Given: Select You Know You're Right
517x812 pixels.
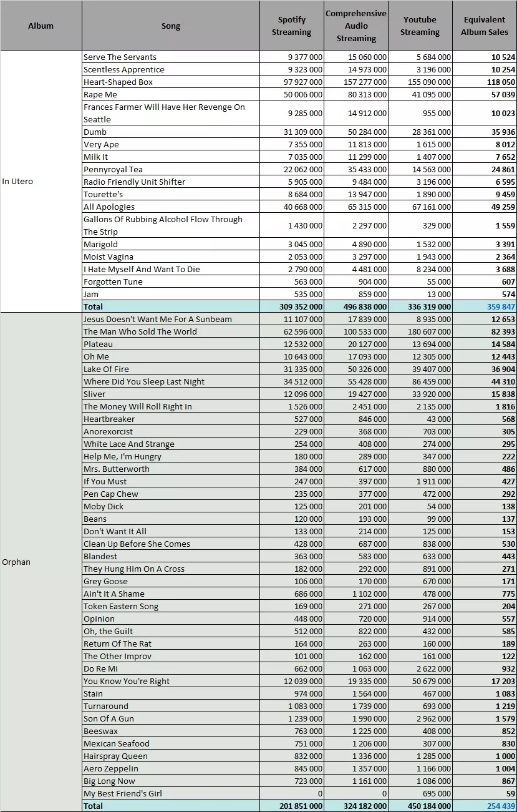Looking at the screenshot, I should click(x=171, y=681).
